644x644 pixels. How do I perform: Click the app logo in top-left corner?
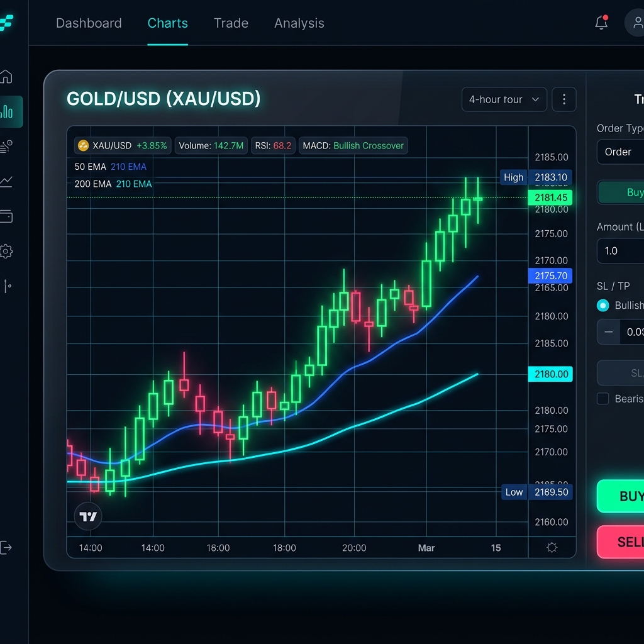point(6,23)
